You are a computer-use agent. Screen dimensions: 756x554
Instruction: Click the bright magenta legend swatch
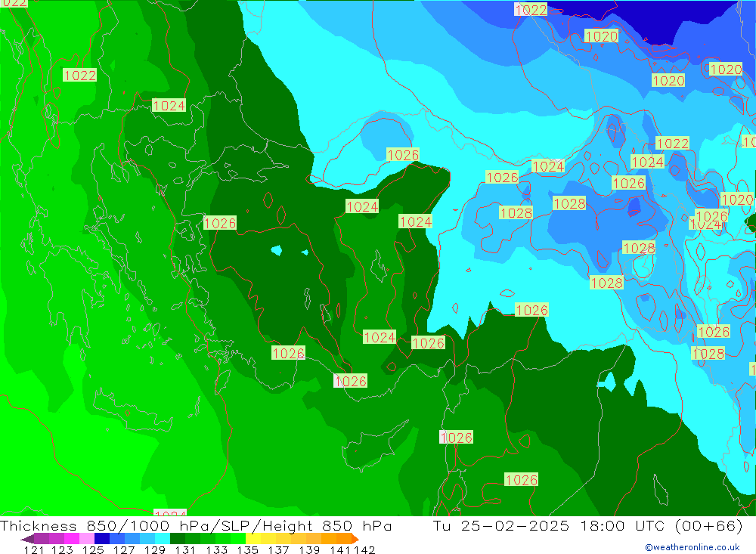(72, 539)
